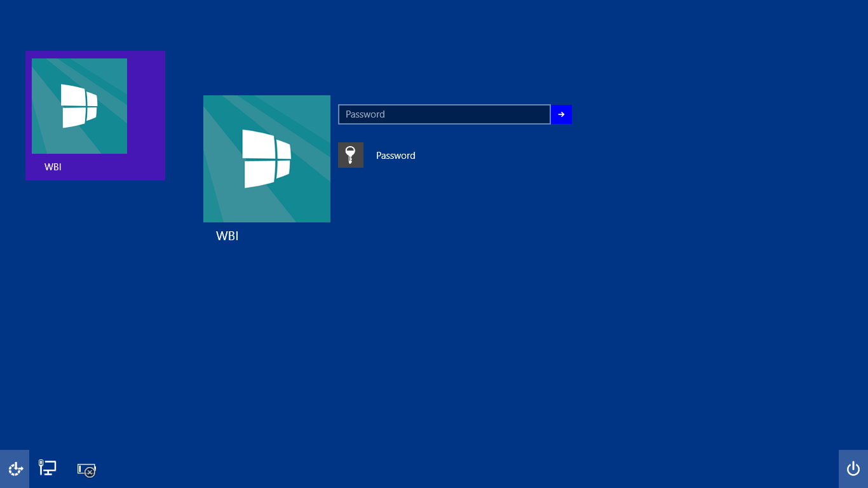
Task: Focus the Password input field
Action: 444,114
